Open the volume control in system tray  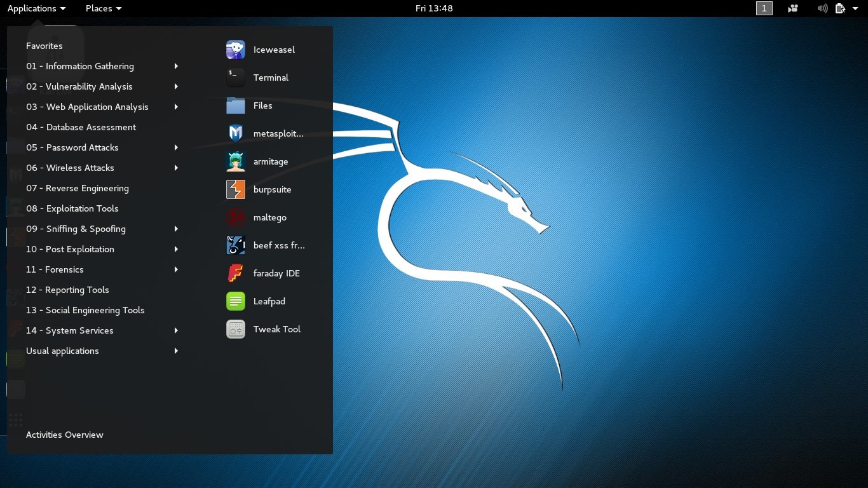tap(822, 8)
